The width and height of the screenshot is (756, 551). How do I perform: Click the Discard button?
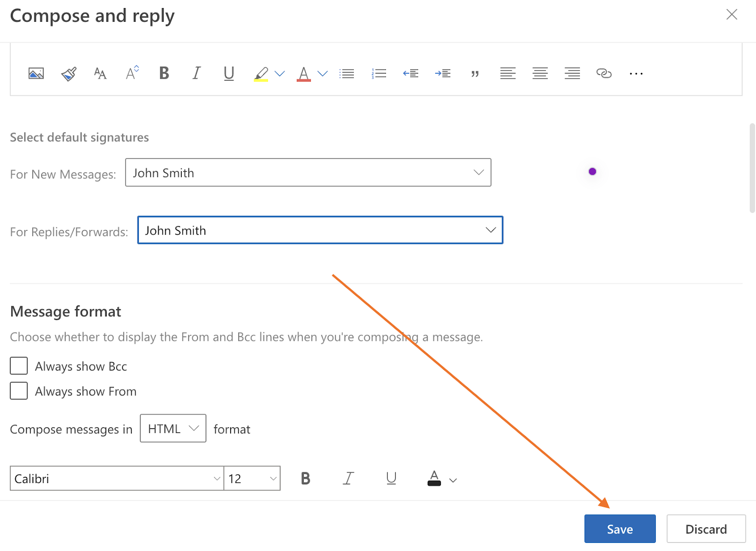pyautogui.click(x=706, y=529)
